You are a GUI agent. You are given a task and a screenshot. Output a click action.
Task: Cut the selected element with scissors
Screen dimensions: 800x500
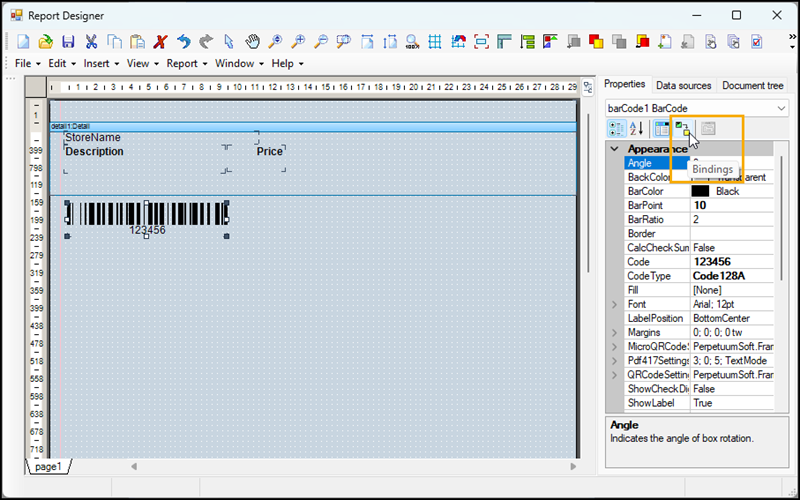pos(91,41)
